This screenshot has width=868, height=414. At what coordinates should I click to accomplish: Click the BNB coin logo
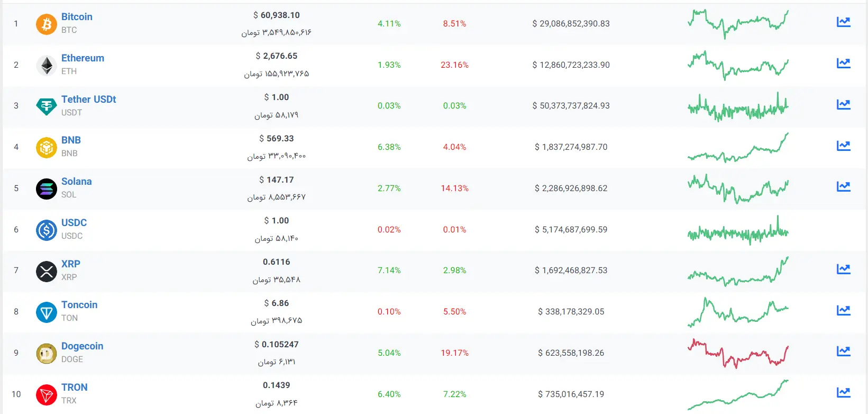point(47,148)
